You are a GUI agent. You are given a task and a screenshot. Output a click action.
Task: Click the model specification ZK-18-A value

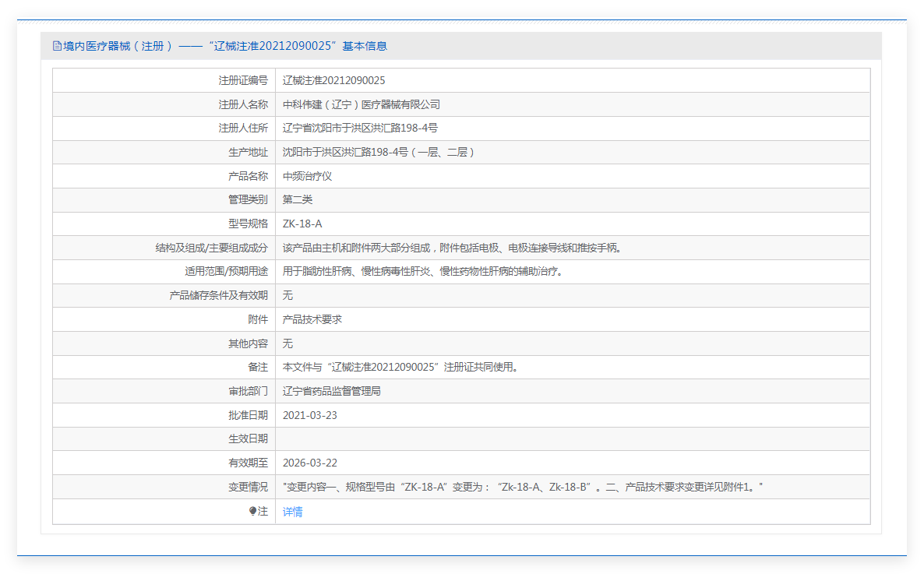click(302, 224)
